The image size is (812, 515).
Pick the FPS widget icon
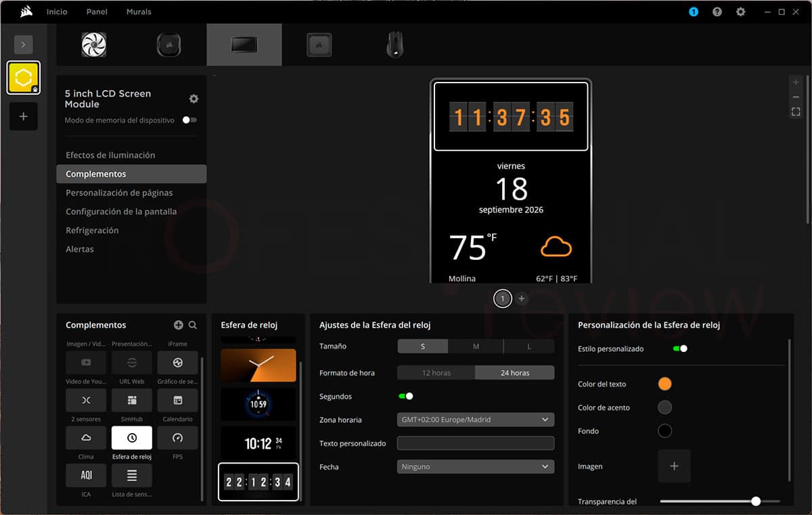click(x=177, y=438)
